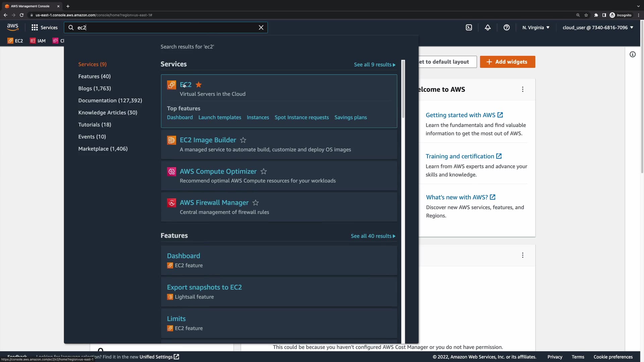Viewport: 644px width, 362px height.
Task: Favorite AWS Compute Optimizer with star
Action: click(x=264, y=172)
